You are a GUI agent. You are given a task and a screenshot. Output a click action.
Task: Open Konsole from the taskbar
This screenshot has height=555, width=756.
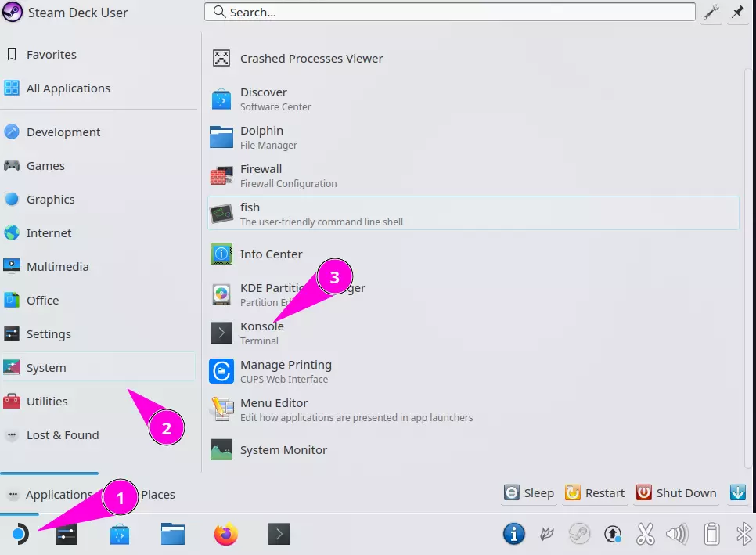pyautogui.click(x=279, y=535)
